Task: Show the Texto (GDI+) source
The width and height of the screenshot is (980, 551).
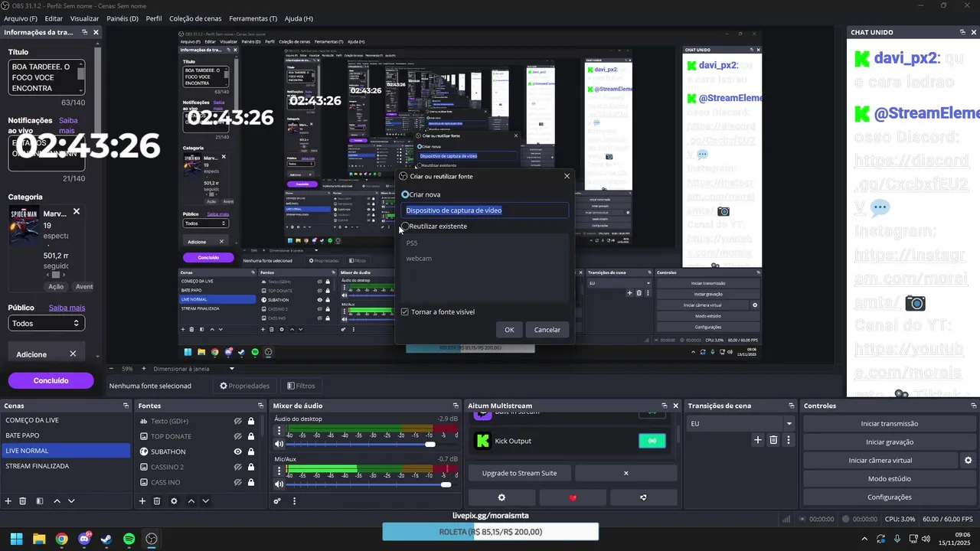Action: point(238,421)
